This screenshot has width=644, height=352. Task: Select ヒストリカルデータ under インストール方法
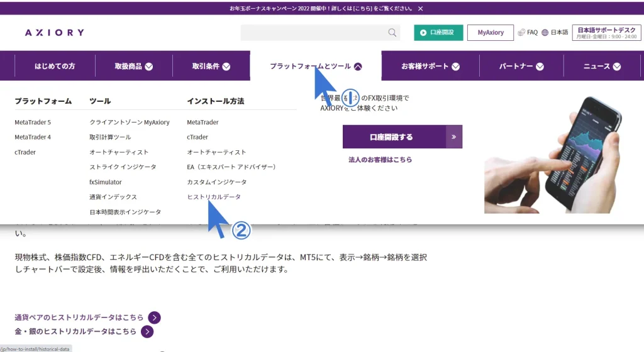[213, 197]
